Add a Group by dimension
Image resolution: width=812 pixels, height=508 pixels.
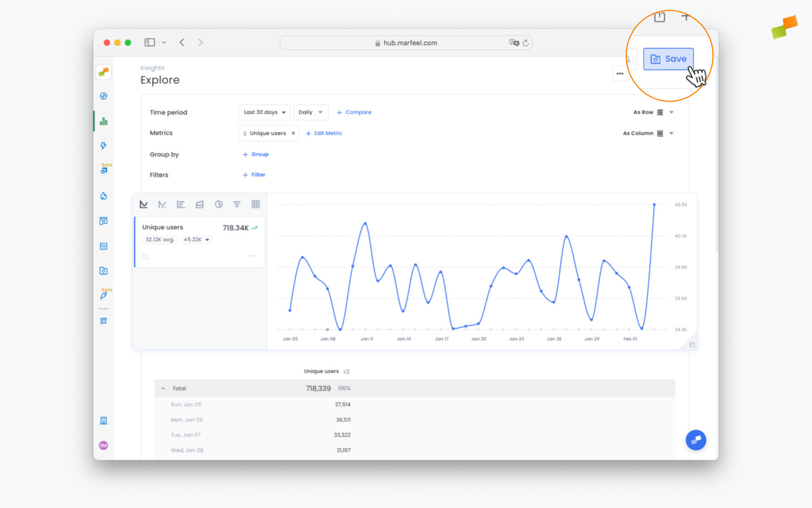click(255, 154)
